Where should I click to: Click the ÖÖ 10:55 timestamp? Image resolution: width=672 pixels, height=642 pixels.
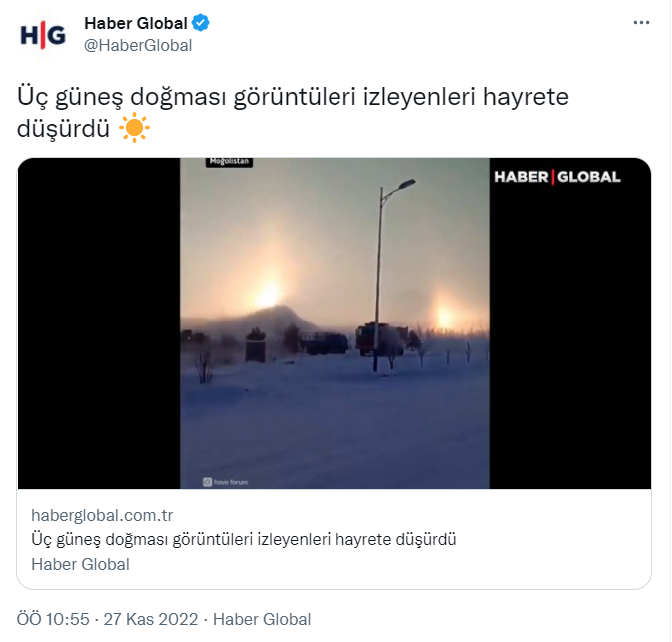53,619
